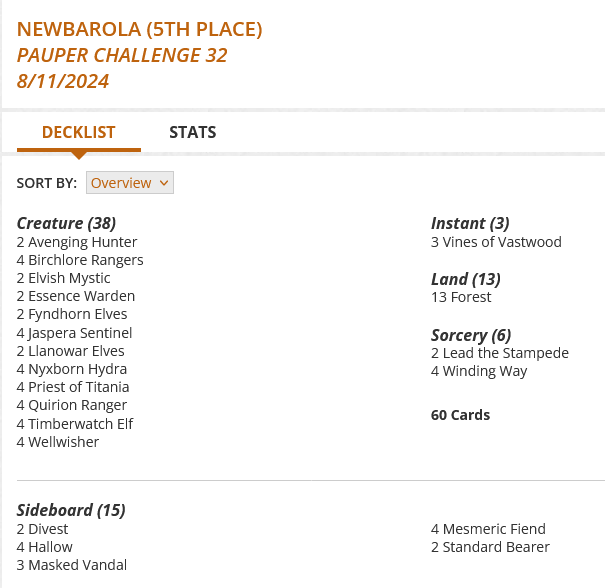605x588 pixels.
Task: Select Masked Vandal sideboard card
Action: point(77,565)
